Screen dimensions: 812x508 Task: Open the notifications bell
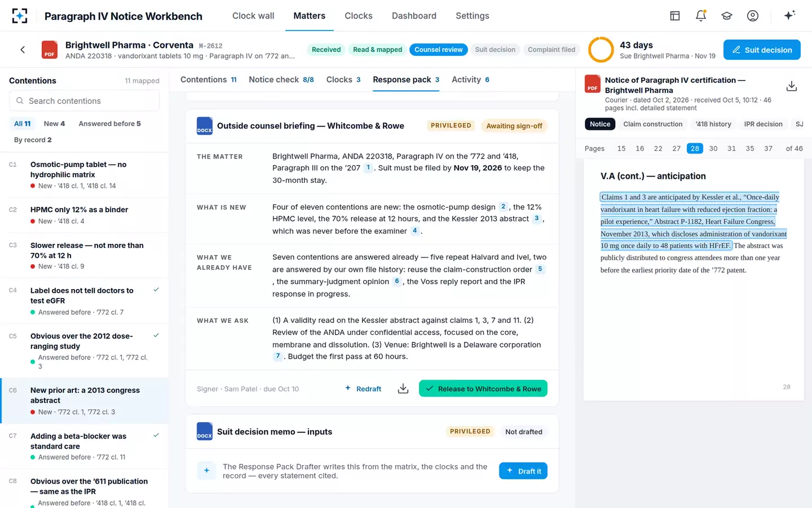tap(701, 16)
